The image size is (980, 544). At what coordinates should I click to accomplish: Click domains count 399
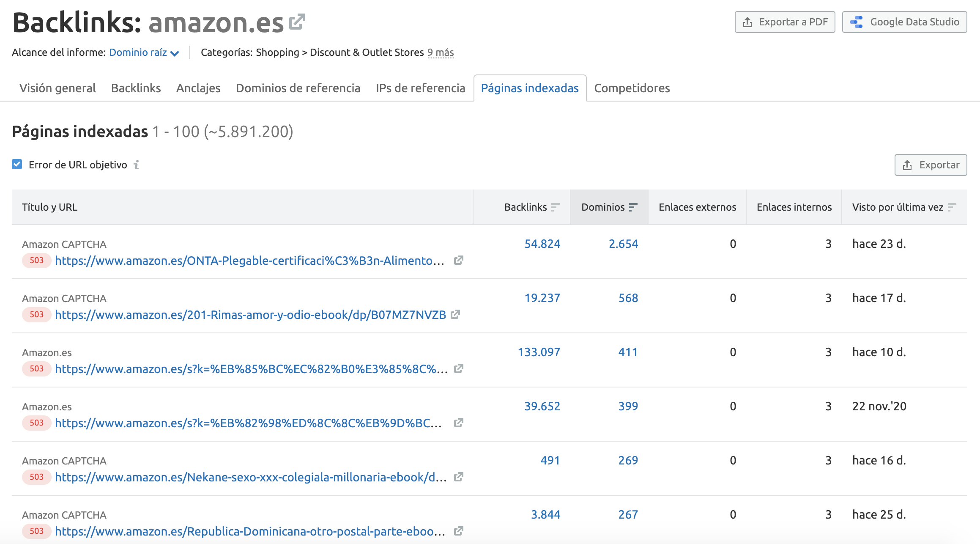click(x=628, y=406)
